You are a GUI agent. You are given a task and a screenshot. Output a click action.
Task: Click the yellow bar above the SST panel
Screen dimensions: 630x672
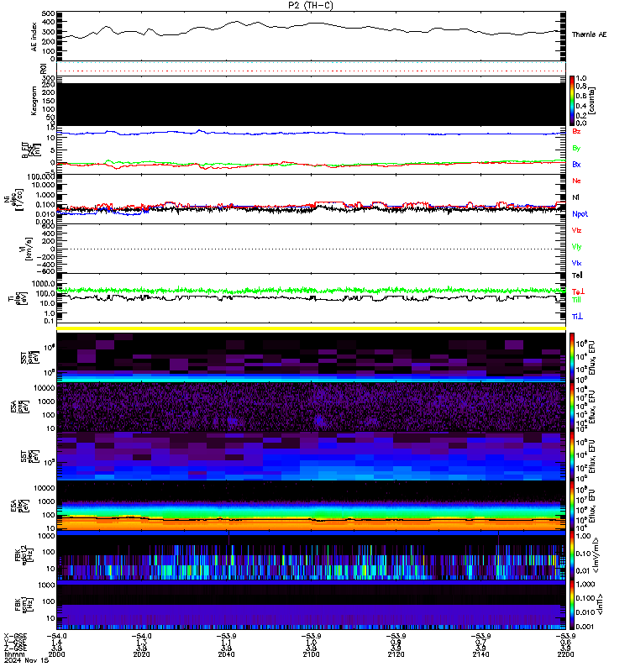(311, 328)
